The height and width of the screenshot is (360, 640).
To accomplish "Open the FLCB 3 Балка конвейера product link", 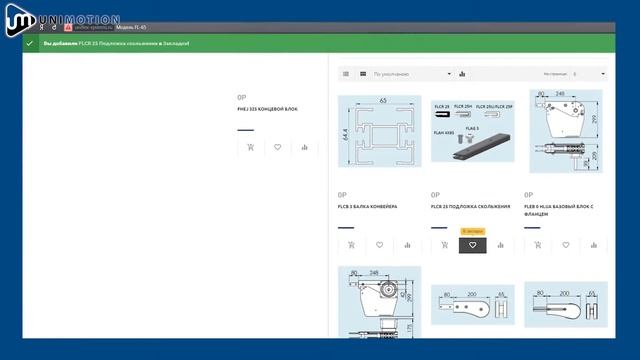I will tap(367, 207).
